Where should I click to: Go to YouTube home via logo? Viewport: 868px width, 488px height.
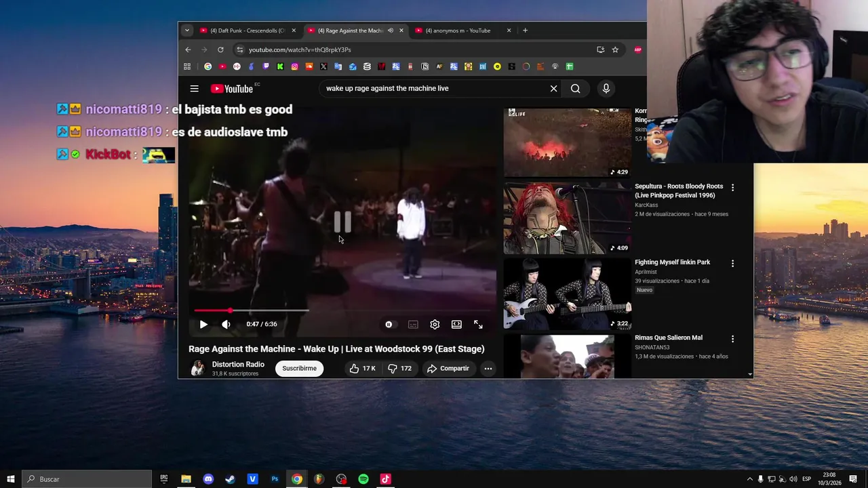(x=232, y=89)
